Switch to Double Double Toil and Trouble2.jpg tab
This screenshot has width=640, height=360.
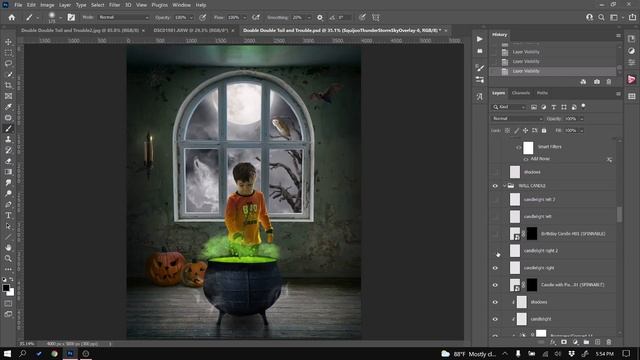click(80, 30)
